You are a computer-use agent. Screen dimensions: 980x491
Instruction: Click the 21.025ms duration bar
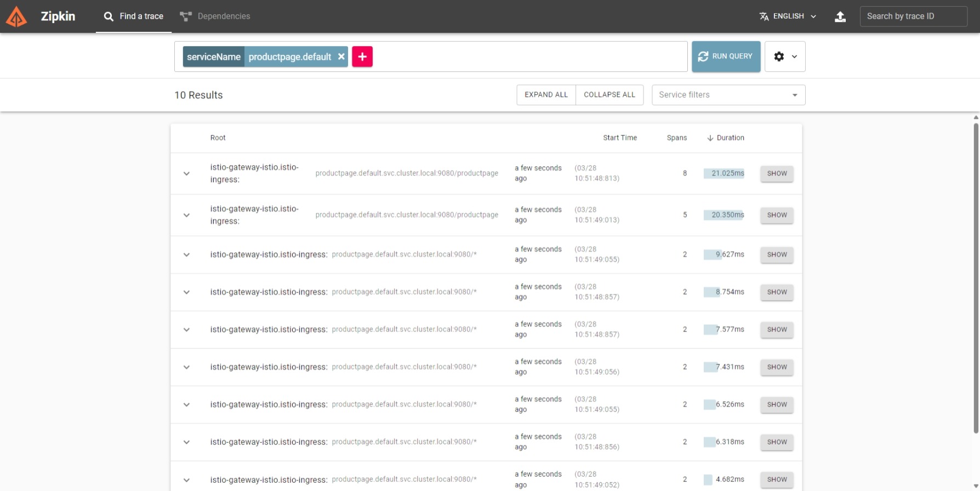coord(724,173)
